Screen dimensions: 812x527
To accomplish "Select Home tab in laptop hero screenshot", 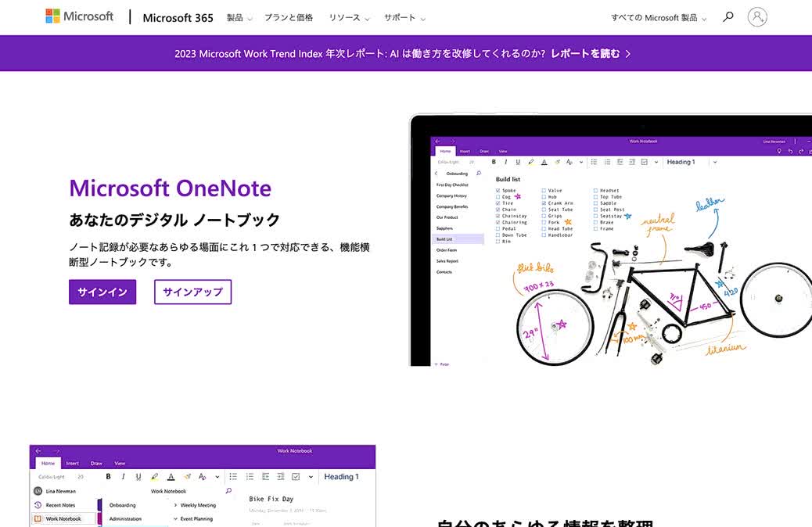I will (x=445, y=151).
